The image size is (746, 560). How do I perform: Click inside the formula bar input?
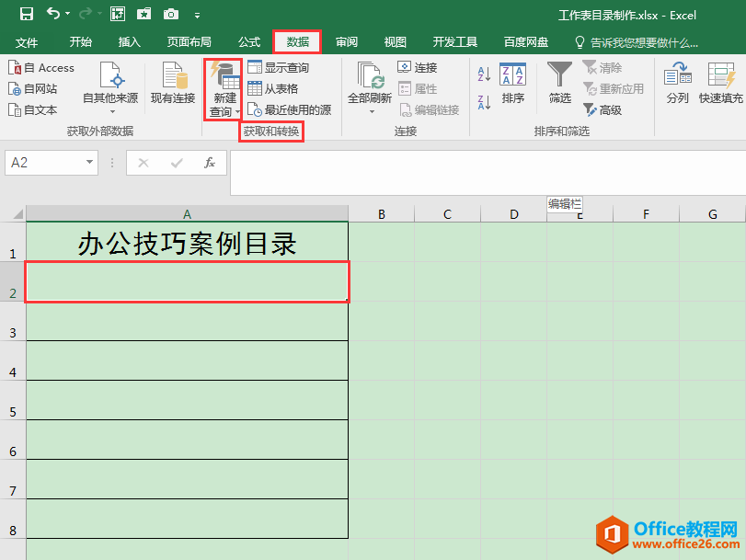(x=488, y=173)
